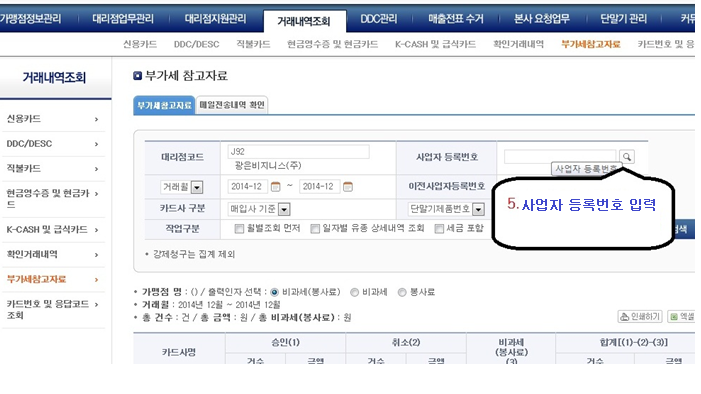Expand 직불카드 in the left sidebar
The height and width of the screenshot is (394, 701).
pos(53,169)
